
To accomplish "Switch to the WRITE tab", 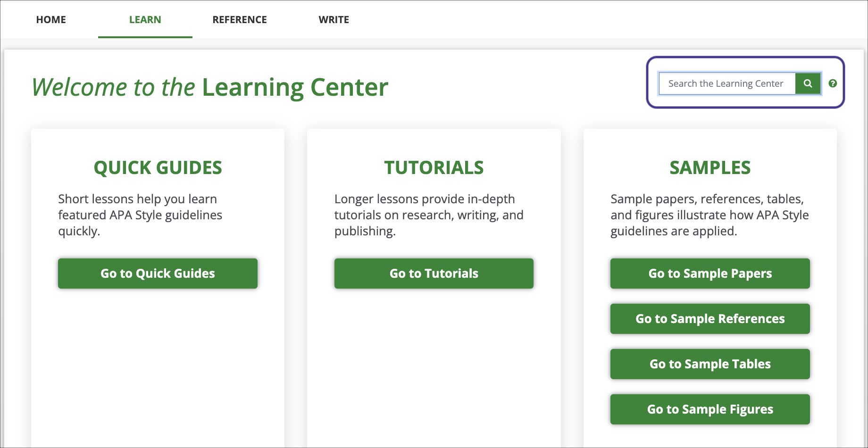I will coord(334,19).
